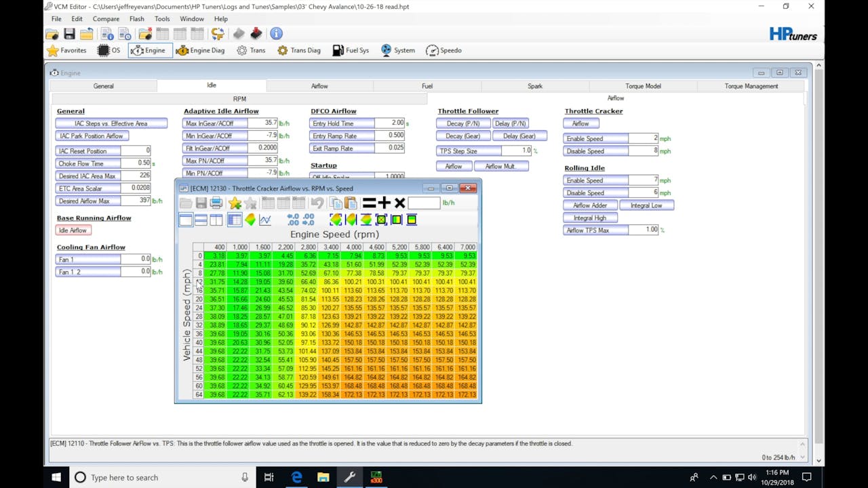Add table to favorites with star icon

(x=235, y=203)
